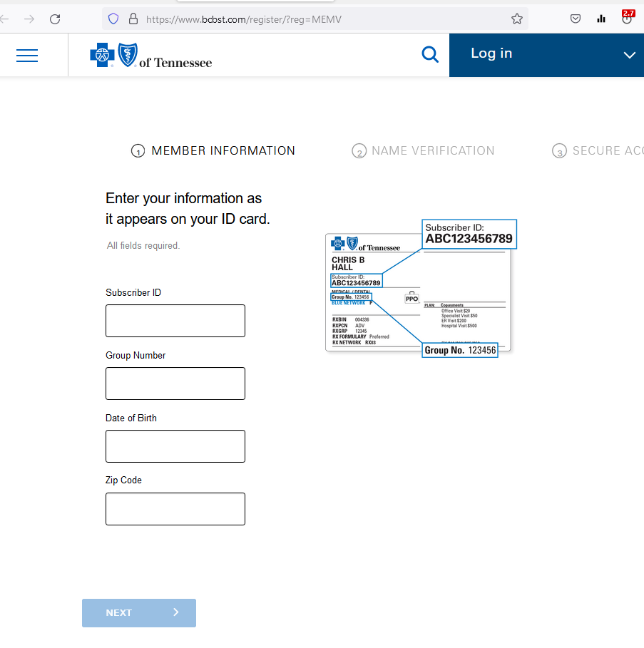This screenshot has width=644, height=648.
Task: Click the BlueCross of Tennessee logo
Action: 150,55
